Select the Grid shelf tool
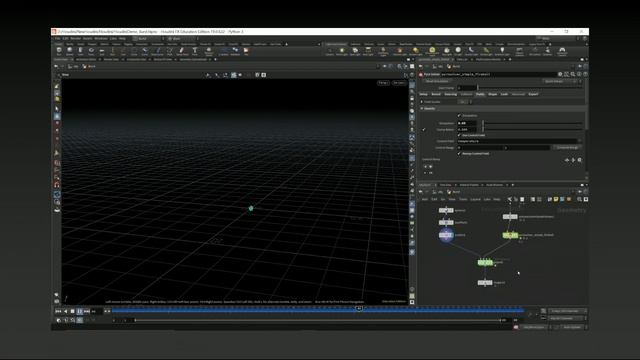640x360 pixels. (x=102, y=51)
